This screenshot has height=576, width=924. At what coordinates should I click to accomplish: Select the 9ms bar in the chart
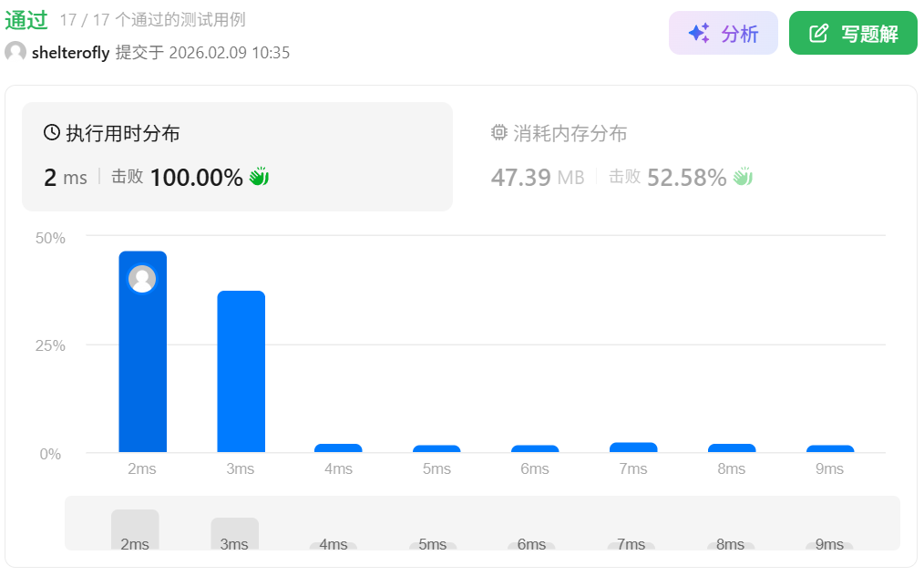[829, 448]
